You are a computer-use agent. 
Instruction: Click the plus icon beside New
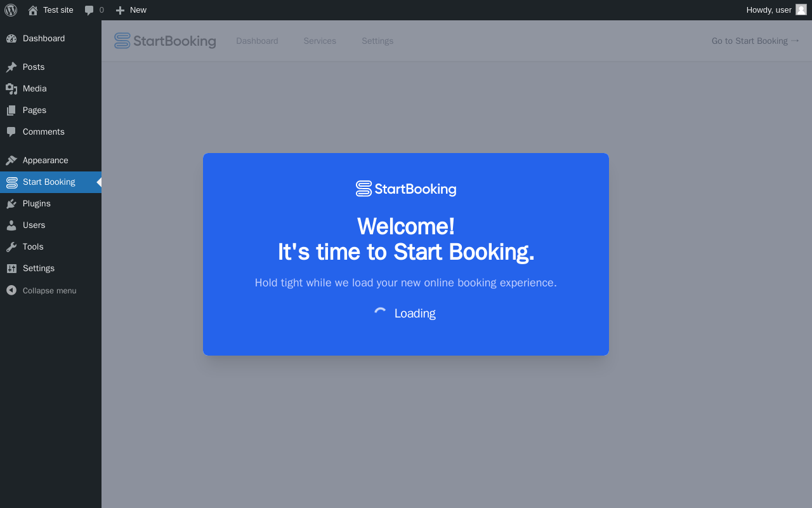pyautogui.click(x=120, y=10)
